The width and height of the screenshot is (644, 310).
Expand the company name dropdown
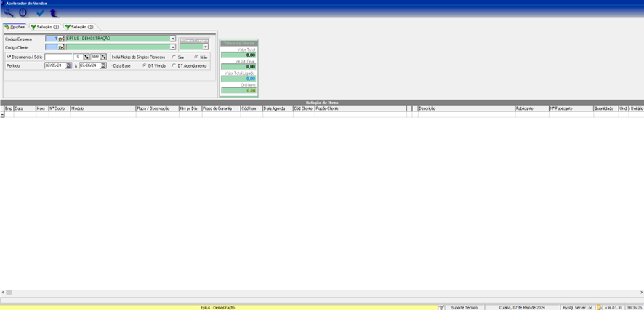172,39
